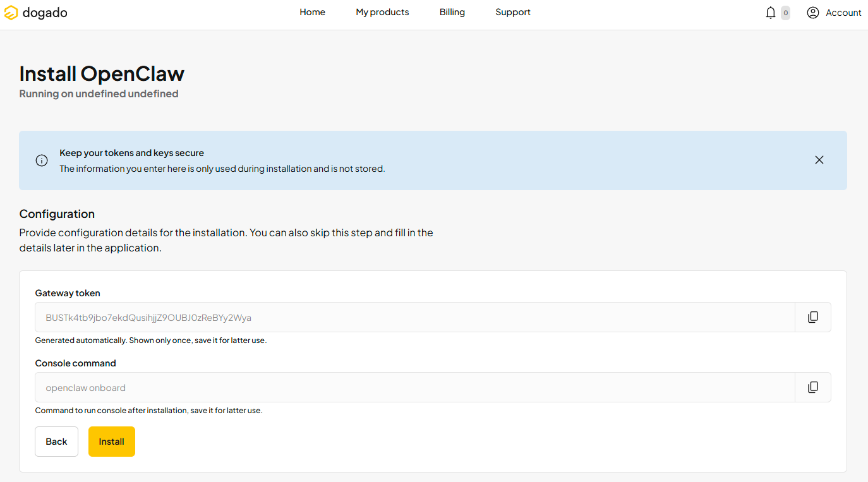The height and width of the screenshot is (482, 868).
Task: Dismiss the tokens security info banner
Action: click(819, 160)
